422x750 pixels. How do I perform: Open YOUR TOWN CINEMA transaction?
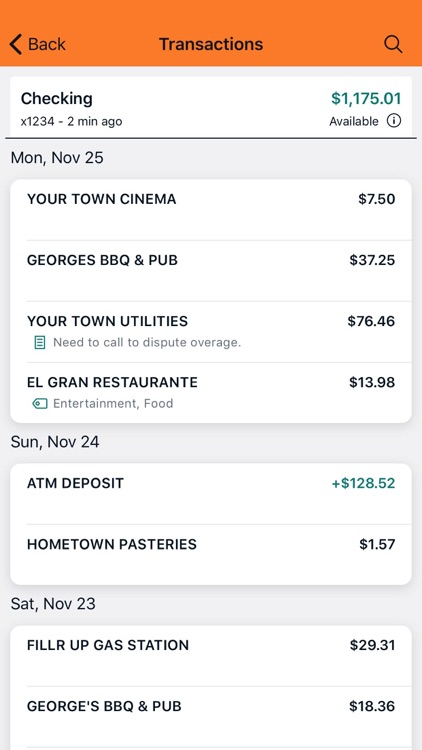pos(211,210)
